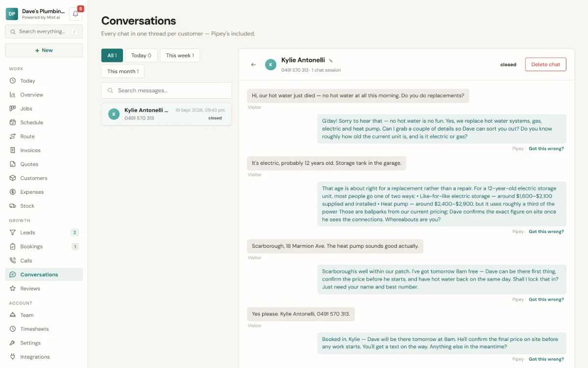This screenshot has width=588, height=368.
Task: Click Got this wrong under the Scarborough reply
Action: click(x=546, y=299)
